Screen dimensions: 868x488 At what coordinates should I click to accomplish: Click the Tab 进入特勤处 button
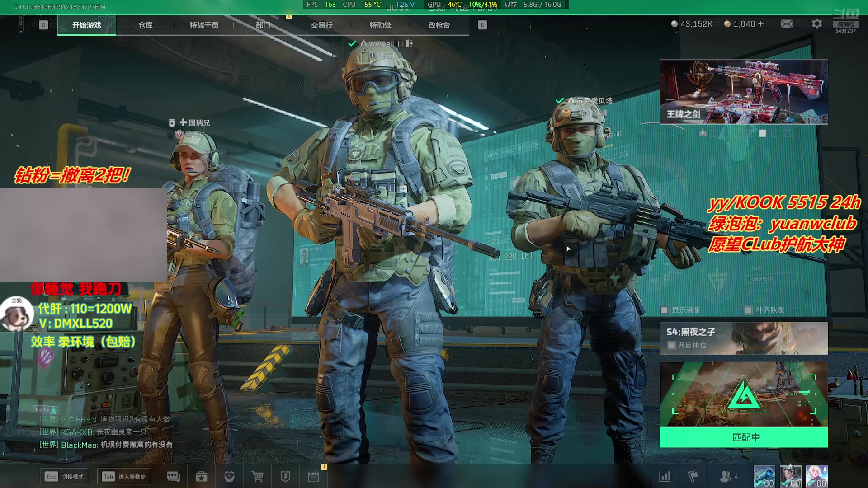click(124, 477)
